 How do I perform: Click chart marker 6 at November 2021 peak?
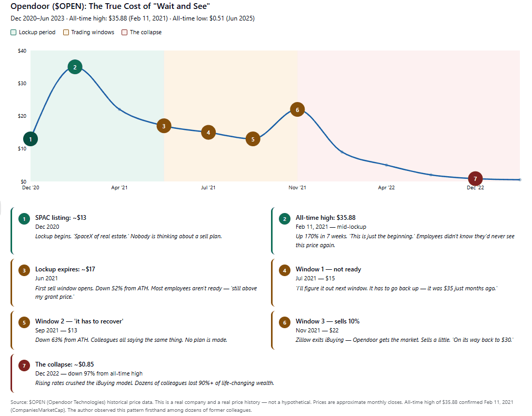(297, 109)
